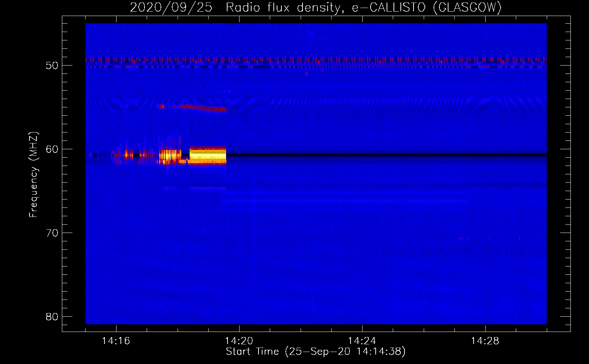This screenshot has height=364, width=589.
Task: Click the 60 frequency tick label
Action: click(x=52, y=149)
